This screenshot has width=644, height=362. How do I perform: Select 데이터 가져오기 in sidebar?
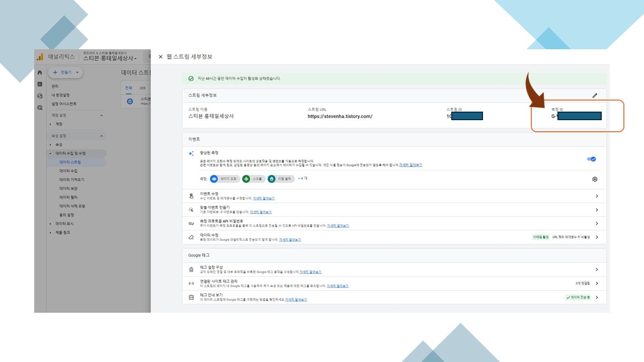[71, 179]
